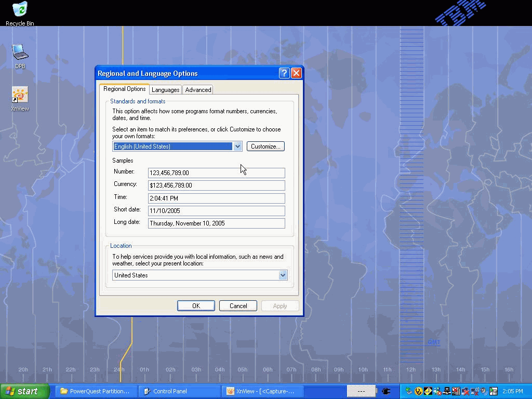Click the Windows Messenger icon in system tray

[437, 391]
